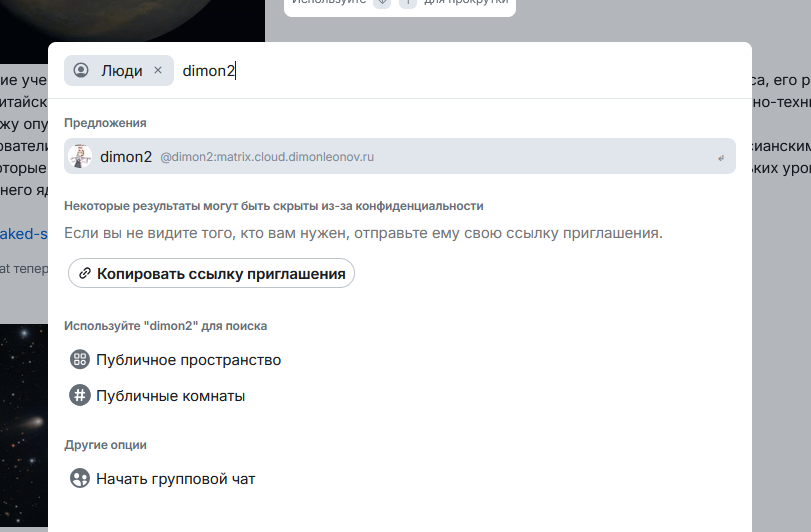Click the @dimon2:matrix.cloud.dimonleonov.ru address
The width and height of the screenshot is (811, 532).
pos(267,157)
